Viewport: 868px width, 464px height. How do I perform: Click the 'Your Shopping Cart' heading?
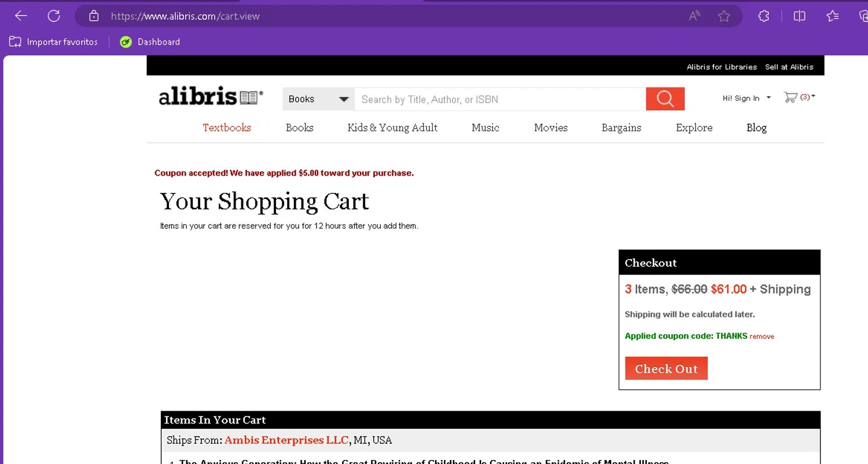point(264,201)
